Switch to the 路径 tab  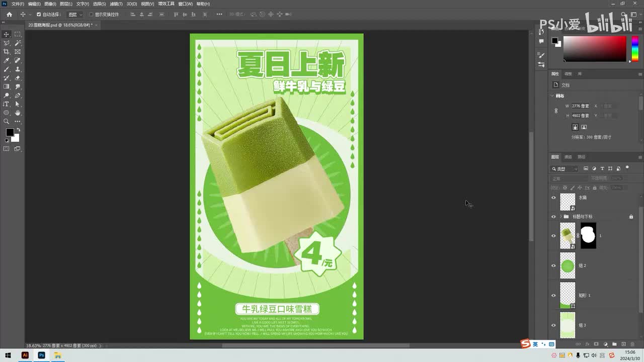click(581, 157)
